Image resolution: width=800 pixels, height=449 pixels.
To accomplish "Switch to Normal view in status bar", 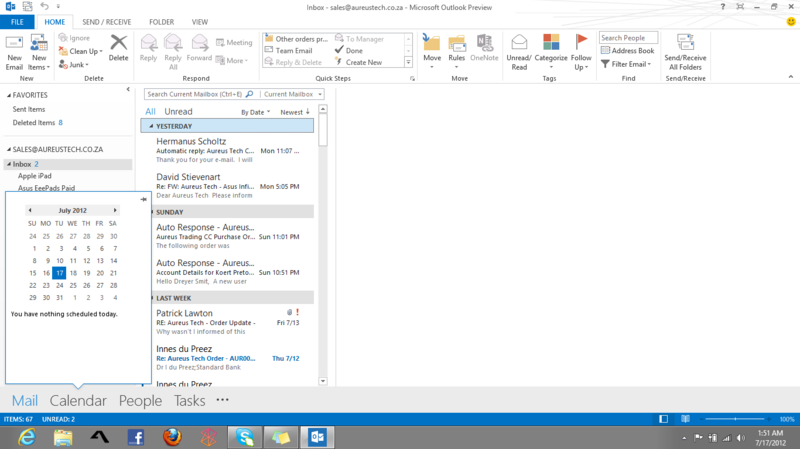I will point(663,419).
